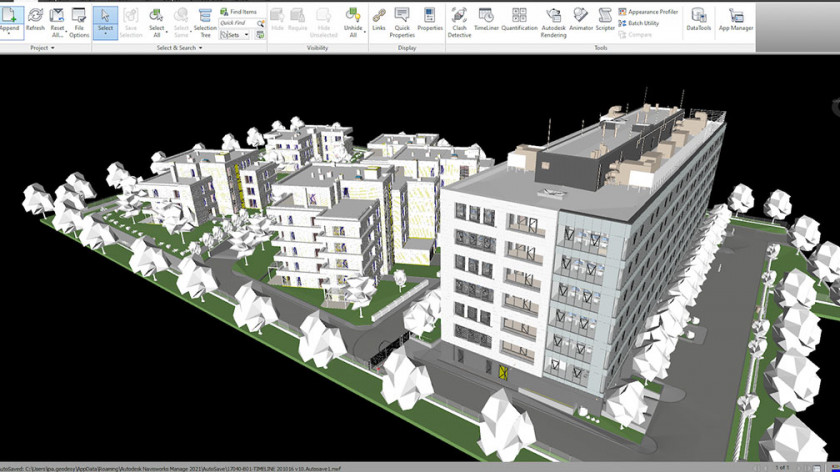Toggle Quick Properties display
Image resolution: width=840 pixels, height=472 pixels.
pyautogui.click(x=402, y=23)
